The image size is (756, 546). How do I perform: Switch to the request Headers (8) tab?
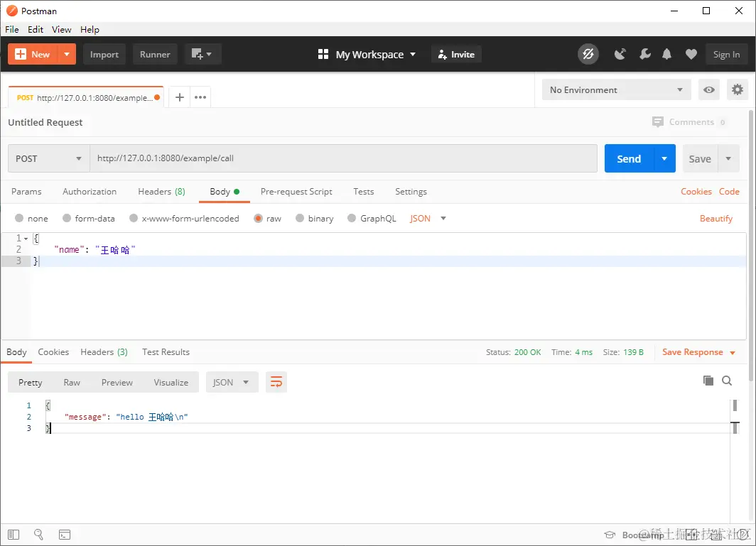[x=161, y=191]
